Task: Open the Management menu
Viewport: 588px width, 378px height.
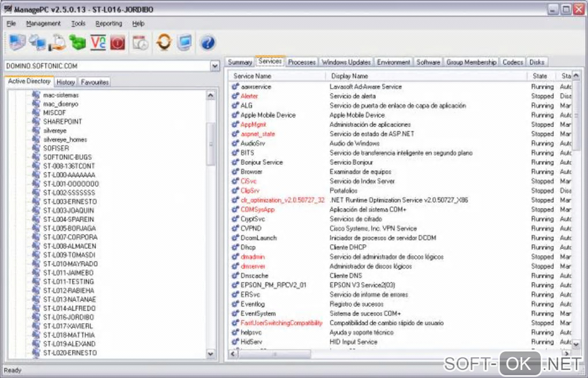Action: pyautogui.click(x=43, y=23)
